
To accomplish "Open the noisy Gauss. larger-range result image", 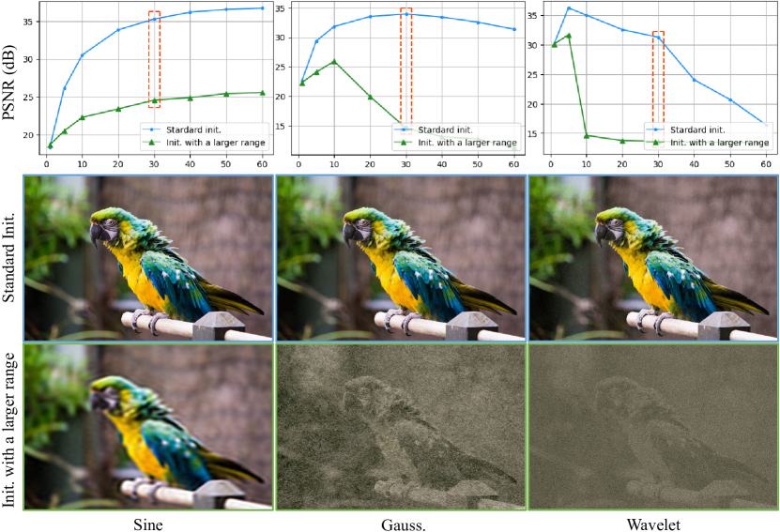I will [x=401, y=427].
